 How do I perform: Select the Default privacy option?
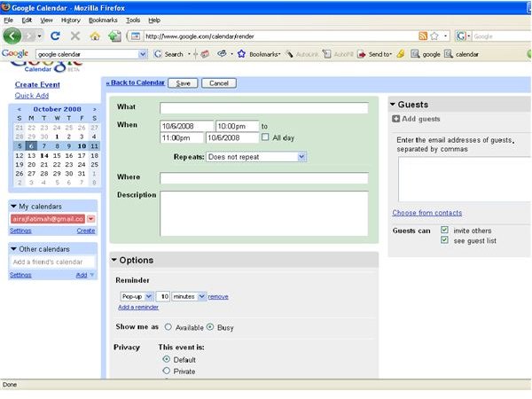point(167,359)
